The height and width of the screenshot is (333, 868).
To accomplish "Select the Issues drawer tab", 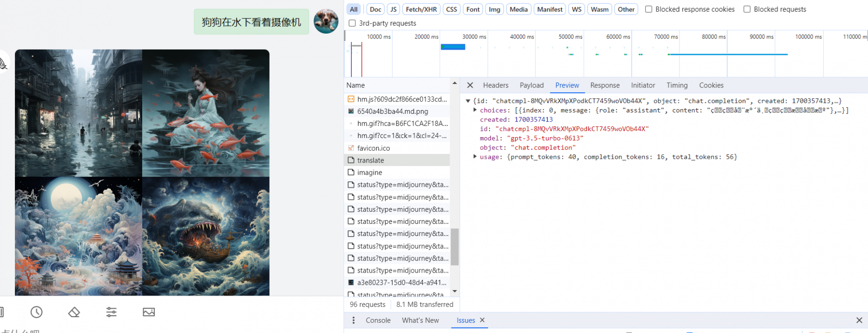I will pyautogui.click(x=466, y=320).
